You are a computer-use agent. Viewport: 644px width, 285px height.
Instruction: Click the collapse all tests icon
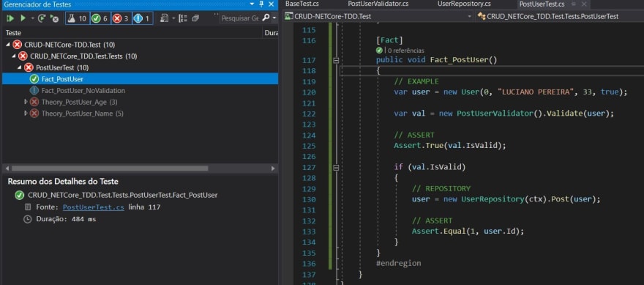195,18
